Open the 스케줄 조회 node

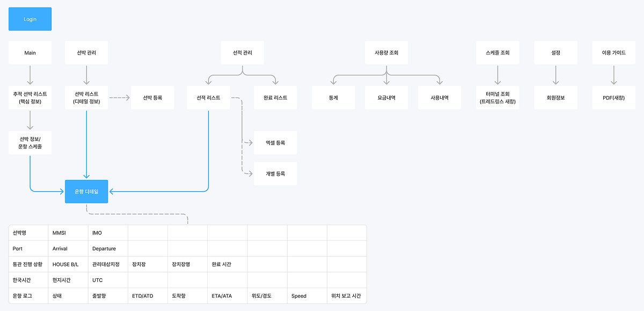[497, 52]
